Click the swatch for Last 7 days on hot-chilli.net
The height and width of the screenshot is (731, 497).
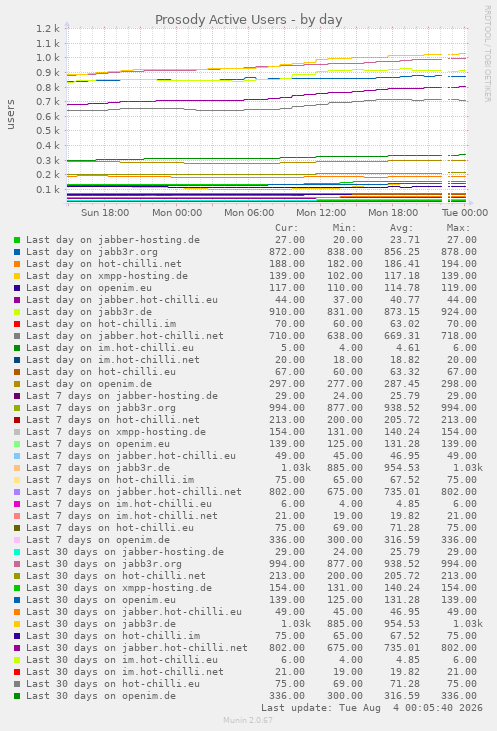pos(17,420)
